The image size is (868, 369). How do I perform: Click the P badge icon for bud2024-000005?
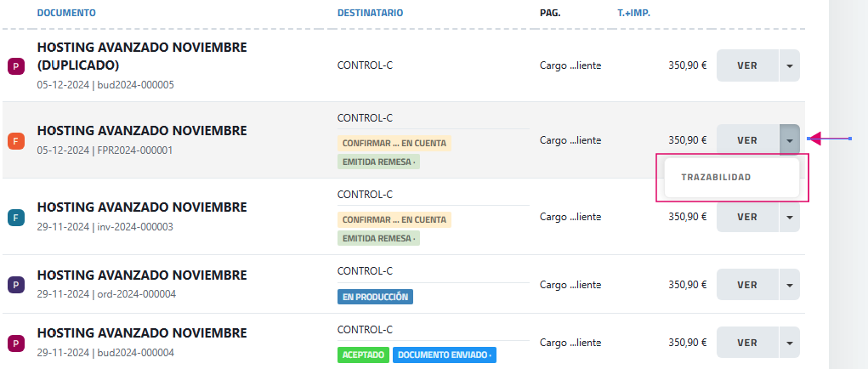point(15,65)
